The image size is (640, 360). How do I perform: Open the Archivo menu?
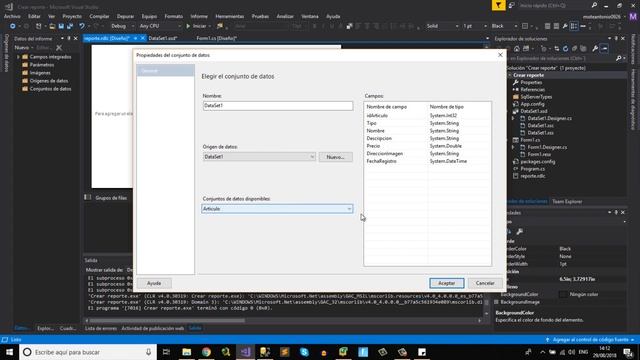coord(12,16)
